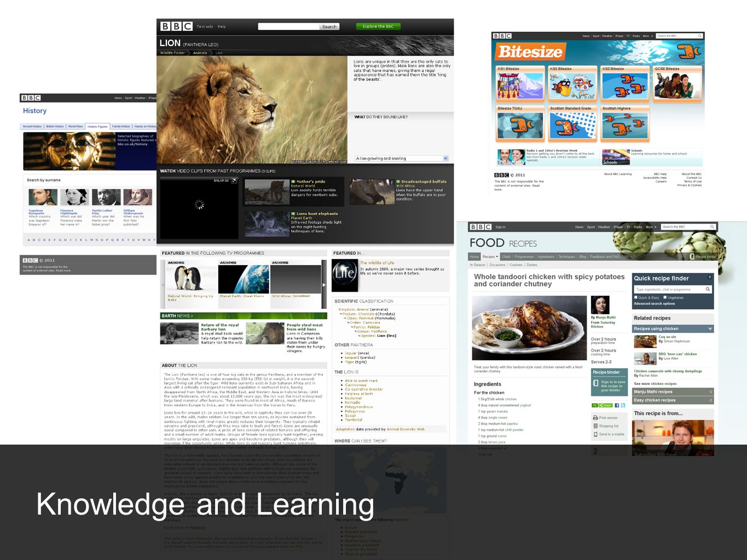Click the BBC logo on the Bitesize page header
747x560 pixels.
[x=502, y=36]
